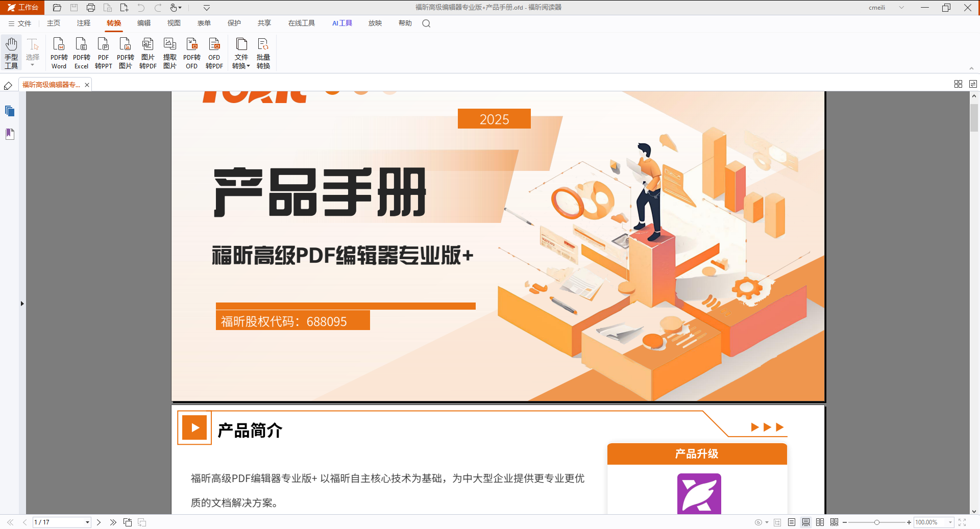The height and width of the screenshot is (529, 980).
Task: Enable continuous facing page view
Action: pyautogui.click(x=835, y=522)
